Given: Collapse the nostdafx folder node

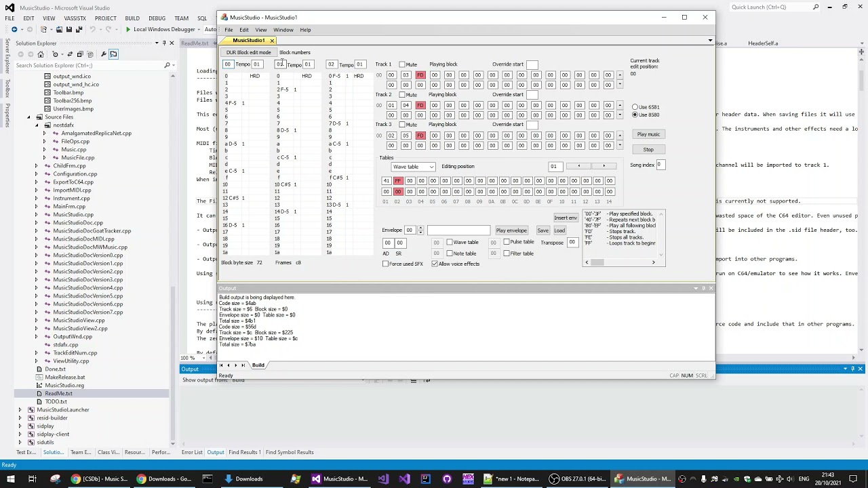Looking at the screenshot, I should (x=37, y=125).
